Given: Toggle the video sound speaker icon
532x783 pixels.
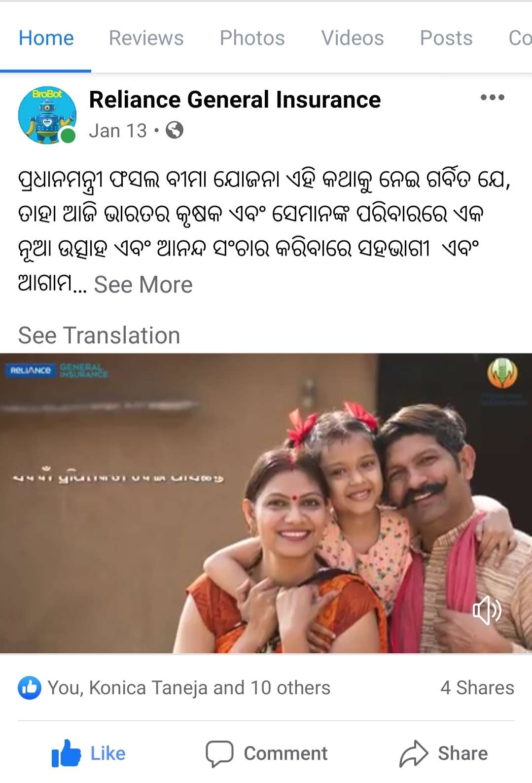Looking at the screenshot, I should click(487, 611).
